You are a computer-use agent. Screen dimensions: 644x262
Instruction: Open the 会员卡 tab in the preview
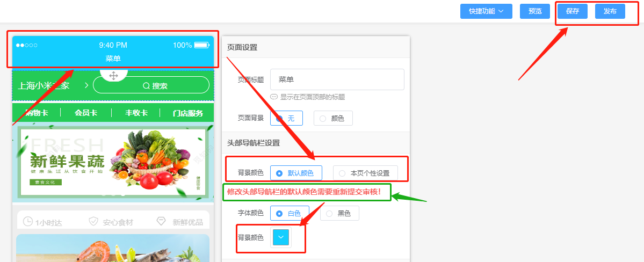coord(86,113)
